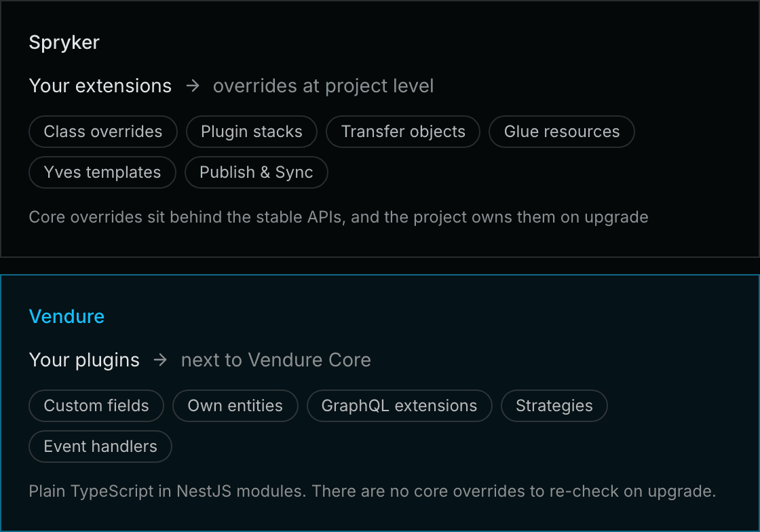Viewport: 760px width, 532px height.
Task: Choose the GraphQL extensions pill
Action: tap(400, 406)
